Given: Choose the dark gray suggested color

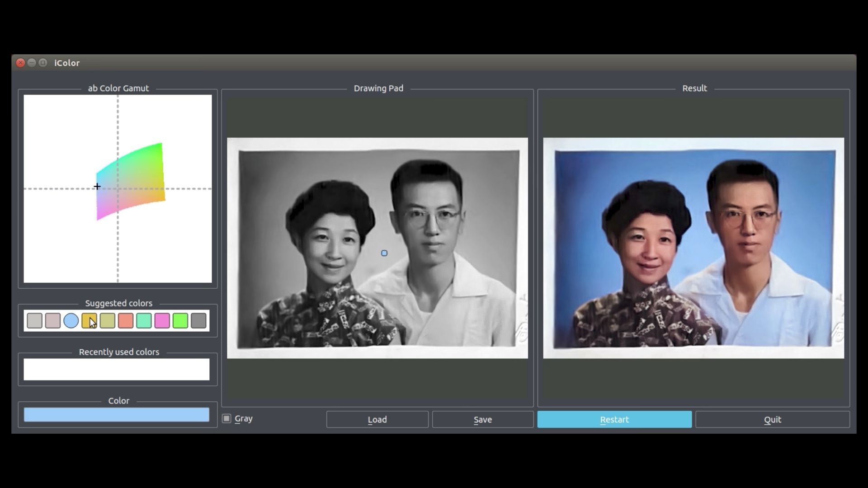Looking at the screenshot, I should [x=198, y=321].
